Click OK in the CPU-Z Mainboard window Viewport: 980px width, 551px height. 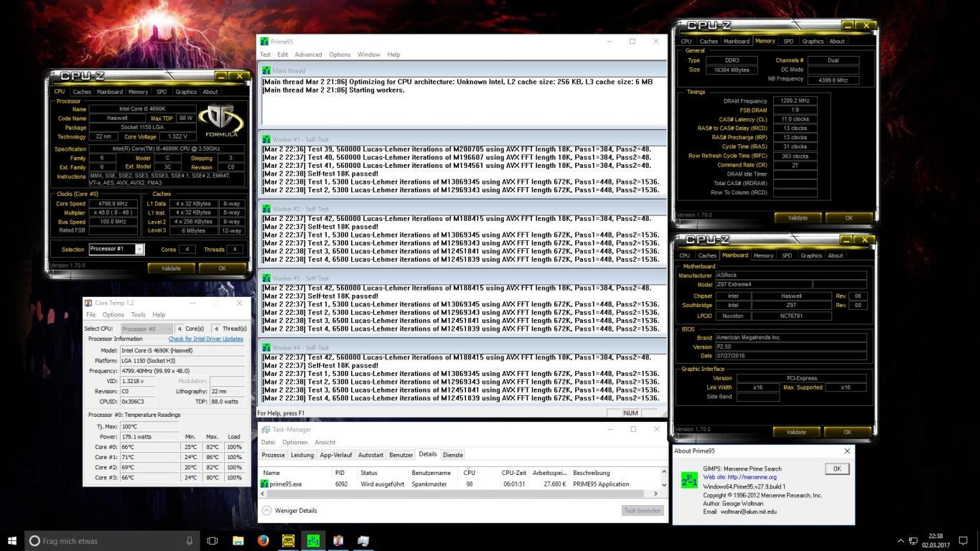pyautogui.click(x=847, y=432)
